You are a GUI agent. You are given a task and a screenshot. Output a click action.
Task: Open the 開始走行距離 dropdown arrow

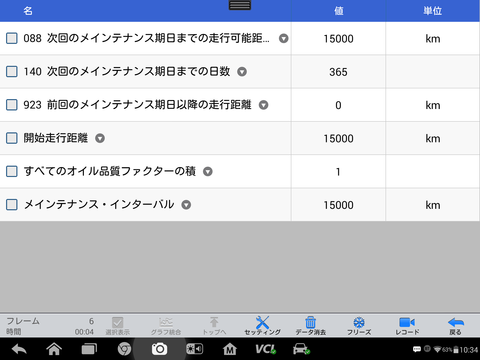click(100, 138)
